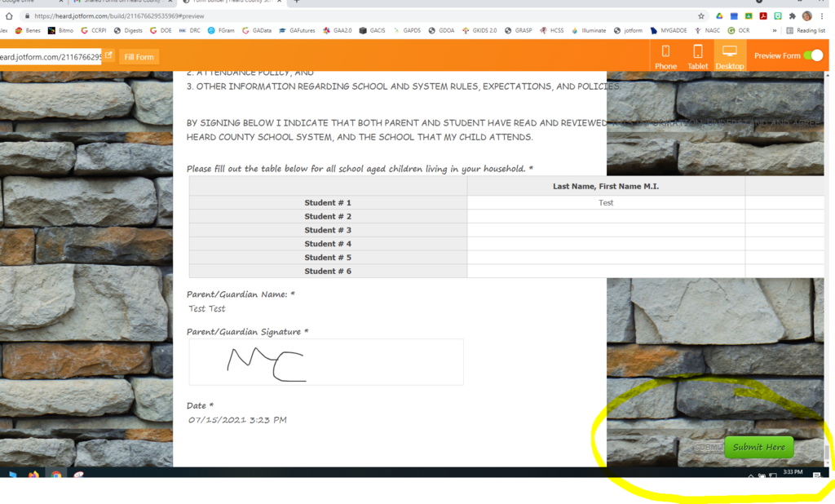Open the GAPDS bookmark
The image size is (835, 504).
click(407, 31)
